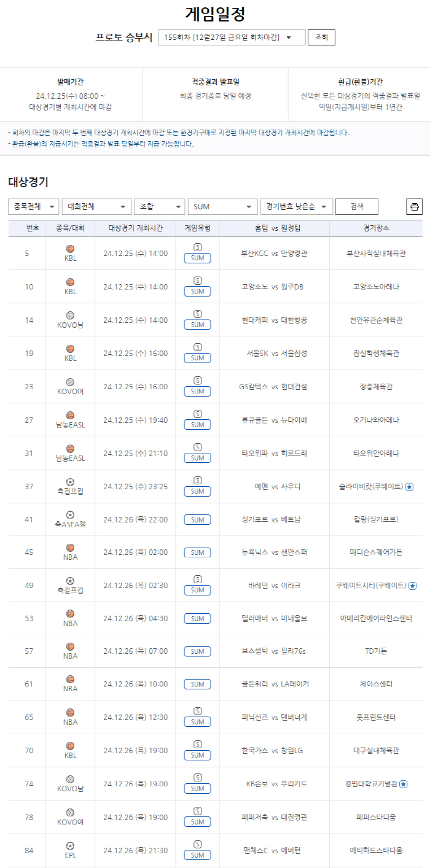Click the S badge for 예멘 vs 사우디
The height and width of the screenshot is (868, 430).
(197, 480)
